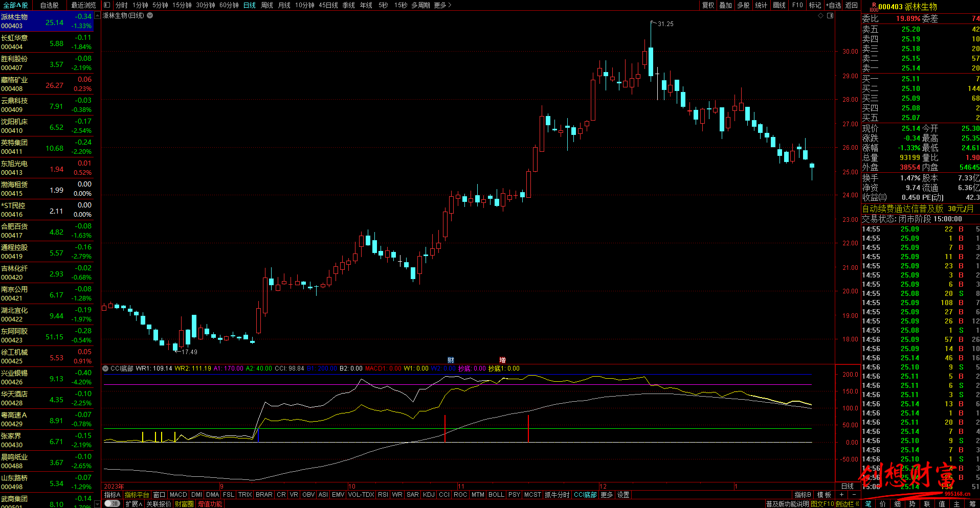This screenshot has width=980, height=508.
Task: Select the 笔 tick tab
Action: pos(868,504)
